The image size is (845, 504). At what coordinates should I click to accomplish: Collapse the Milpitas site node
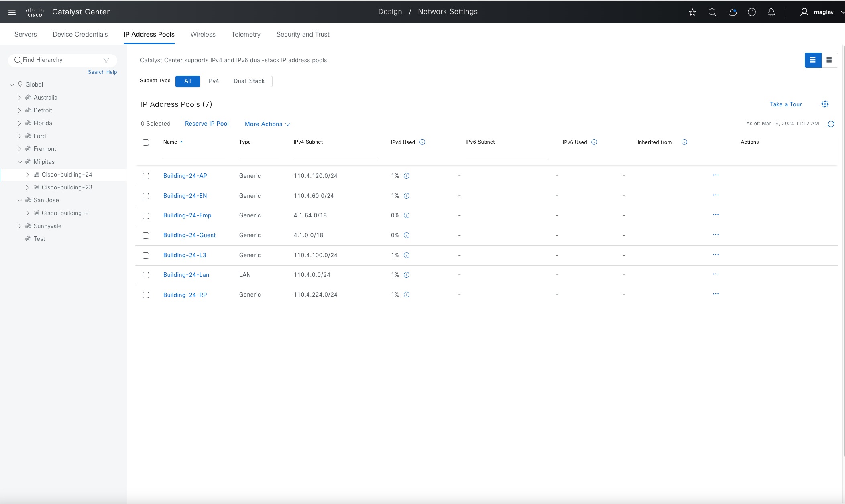pyautogui.click(x=20, y=162)
